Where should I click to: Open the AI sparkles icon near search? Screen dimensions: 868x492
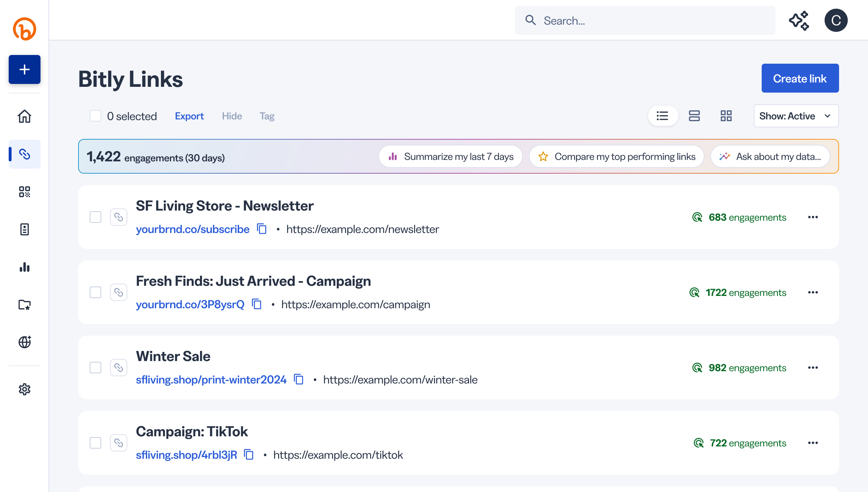click(x=800, y=20)
